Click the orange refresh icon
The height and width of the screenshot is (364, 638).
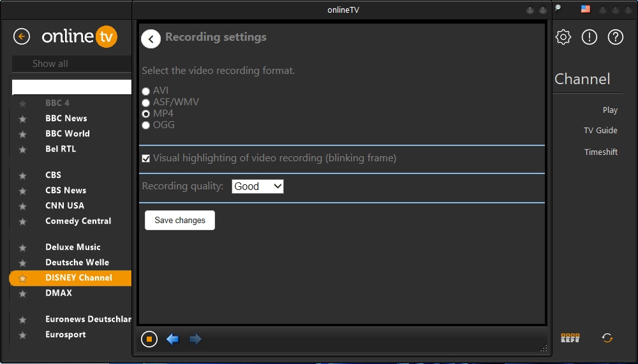pyautogui.click(x=607, y=338)
